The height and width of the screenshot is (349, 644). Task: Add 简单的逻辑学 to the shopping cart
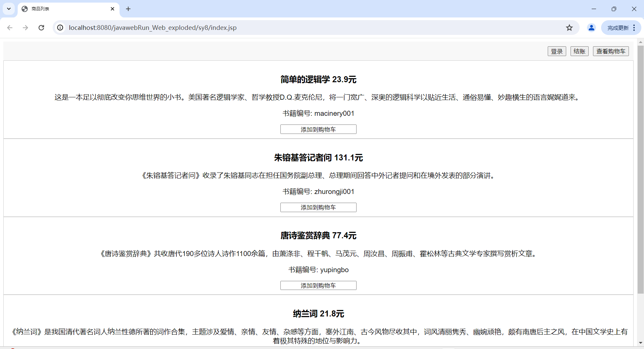[318, 129]
